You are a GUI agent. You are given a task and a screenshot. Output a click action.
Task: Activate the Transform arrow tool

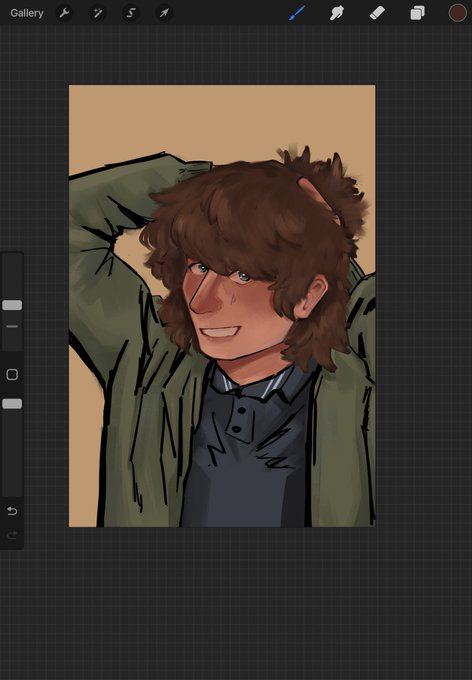click(x=164, y=13)
